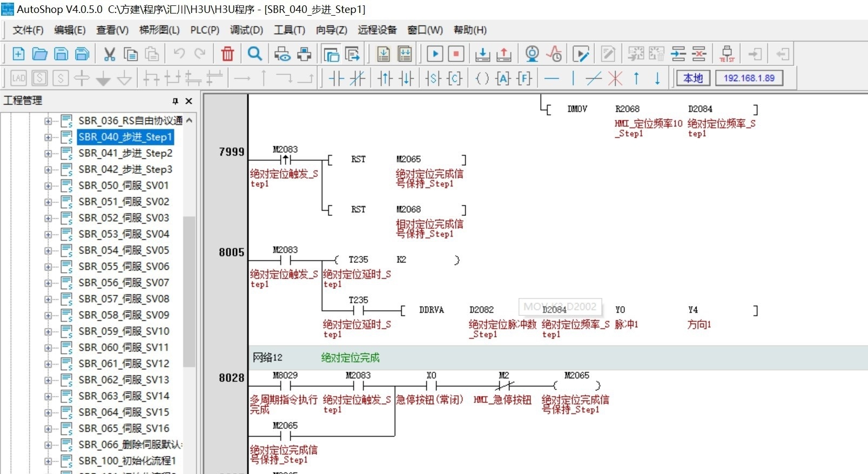Open search with the magnifier icon
The height and width of the screenshot is (474, 868).
255,53
